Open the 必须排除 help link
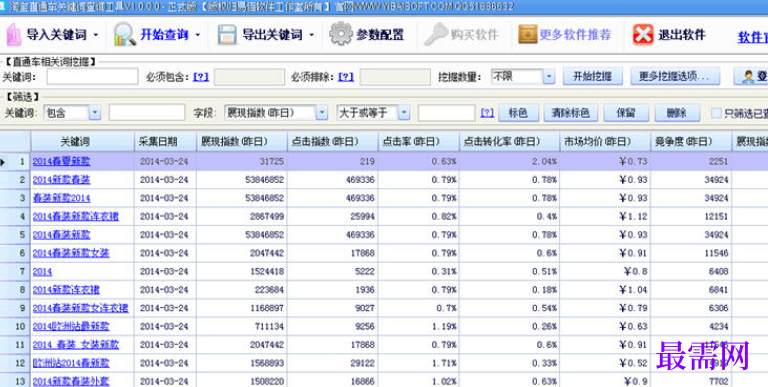Image resolution: width=768 pixels, height=387 pixels. point(346,77)
